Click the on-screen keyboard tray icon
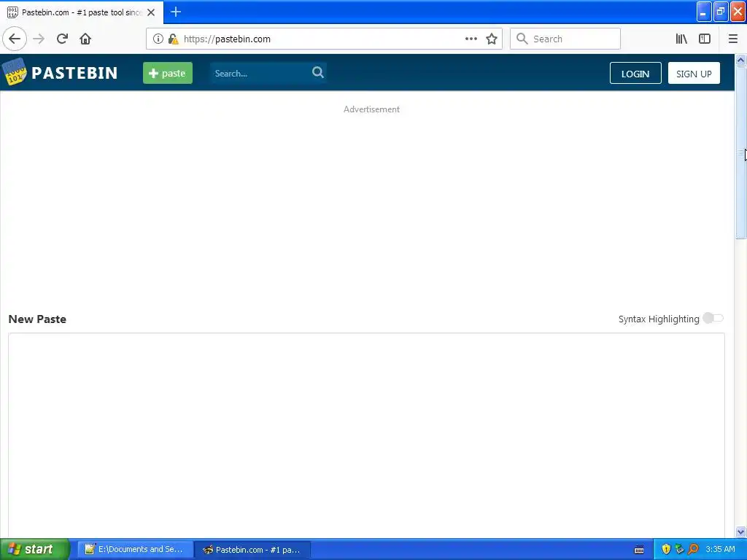Image resolution: width=747 pixels, height=560 pixels. tap(639, 550)
